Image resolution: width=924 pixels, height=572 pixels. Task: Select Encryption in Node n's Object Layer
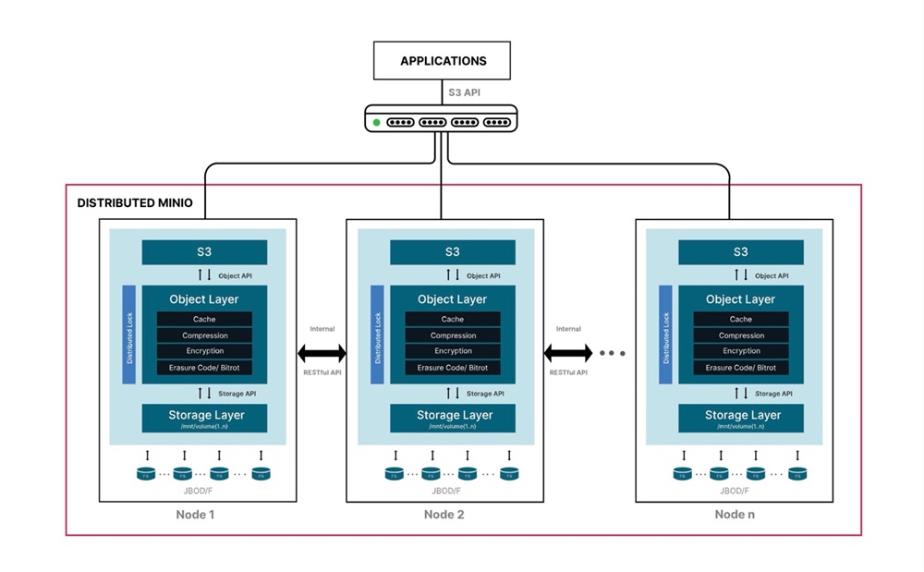(741, 351)
